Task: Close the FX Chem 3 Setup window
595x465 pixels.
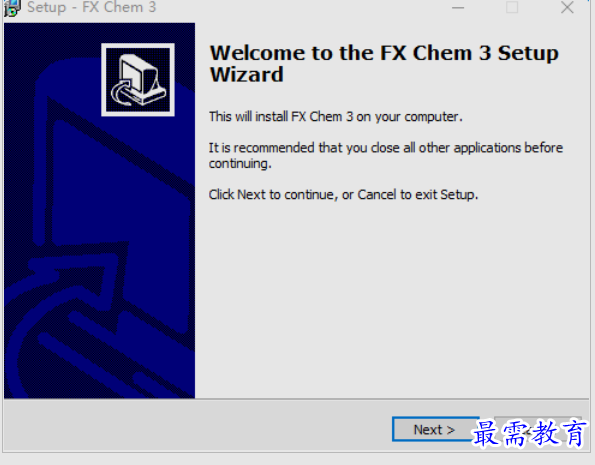Action: point(567,7)
